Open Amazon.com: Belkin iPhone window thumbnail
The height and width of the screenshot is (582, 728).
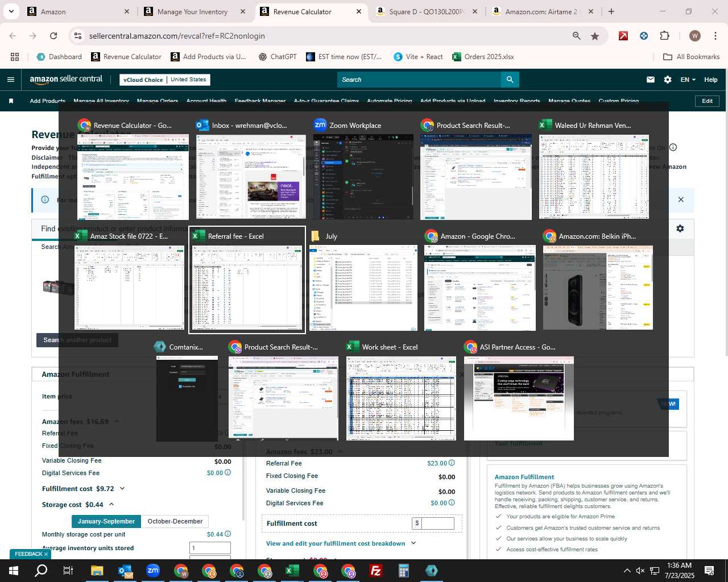pos(598,288)
